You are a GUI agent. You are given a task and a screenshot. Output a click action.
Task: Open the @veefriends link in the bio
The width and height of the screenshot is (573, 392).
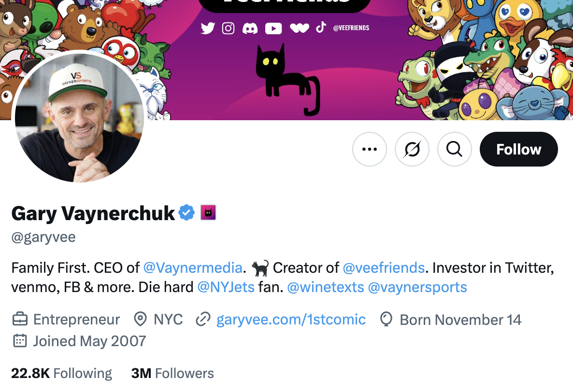(384, 267)
